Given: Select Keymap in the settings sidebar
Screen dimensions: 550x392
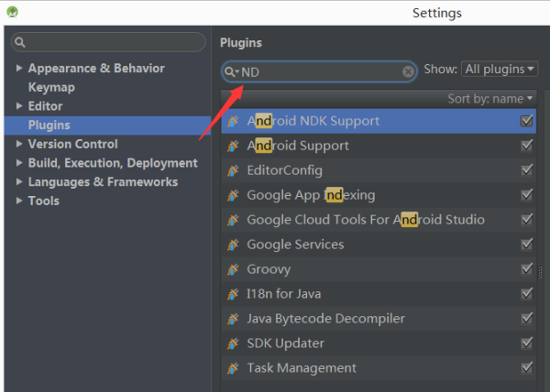Looking at the screenshot, I should (51, 87).
